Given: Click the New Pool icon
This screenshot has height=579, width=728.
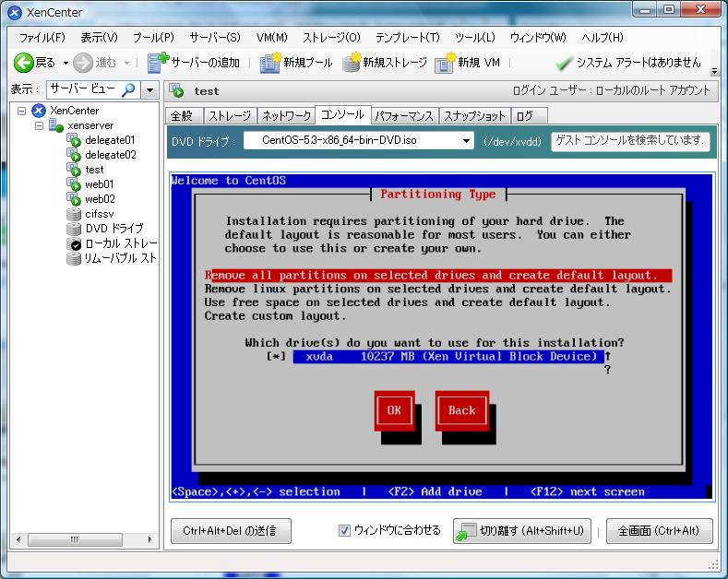Looking at the screenshot, I should click(x=270, y=63).
